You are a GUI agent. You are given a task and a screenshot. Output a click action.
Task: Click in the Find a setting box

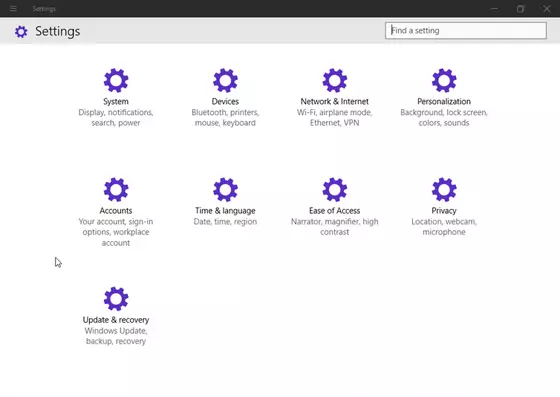(466, 30)
